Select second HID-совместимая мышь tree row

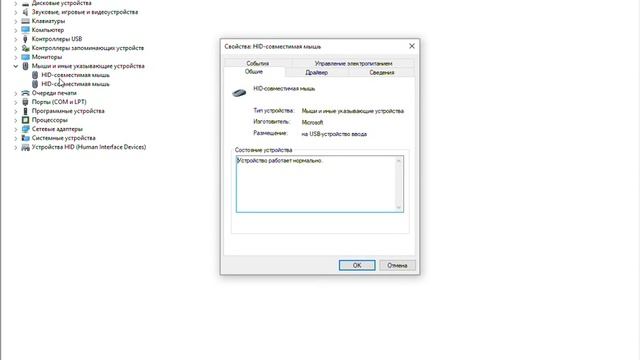tap(76, 84)
